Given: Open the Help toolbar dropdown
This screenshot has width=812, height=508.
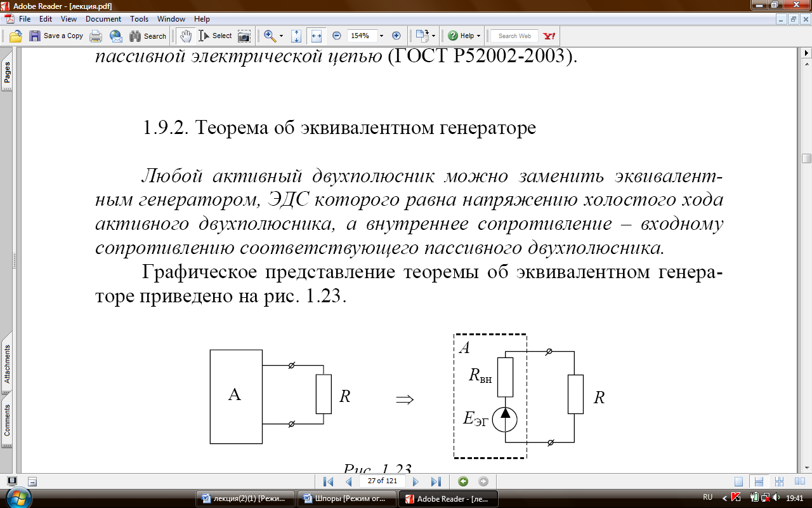Looking at the screenshot, I should [464, 36].
